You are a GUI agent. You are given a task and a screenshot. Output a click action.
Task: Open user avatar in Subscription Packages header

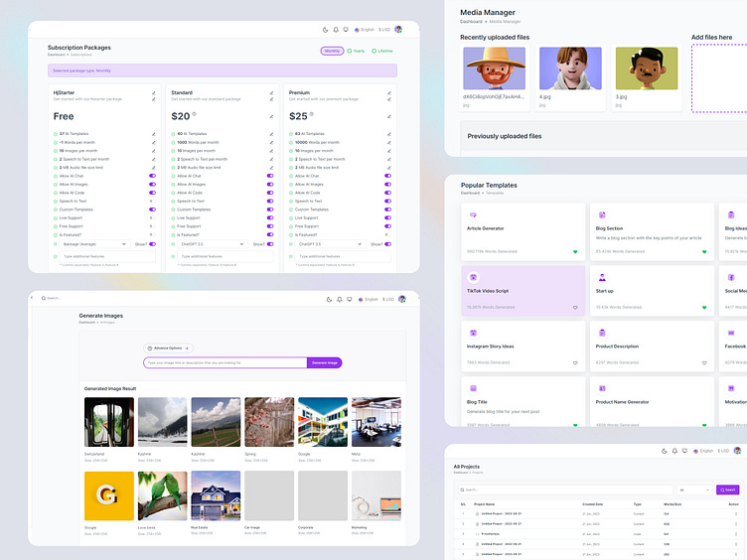click(398, 30)
